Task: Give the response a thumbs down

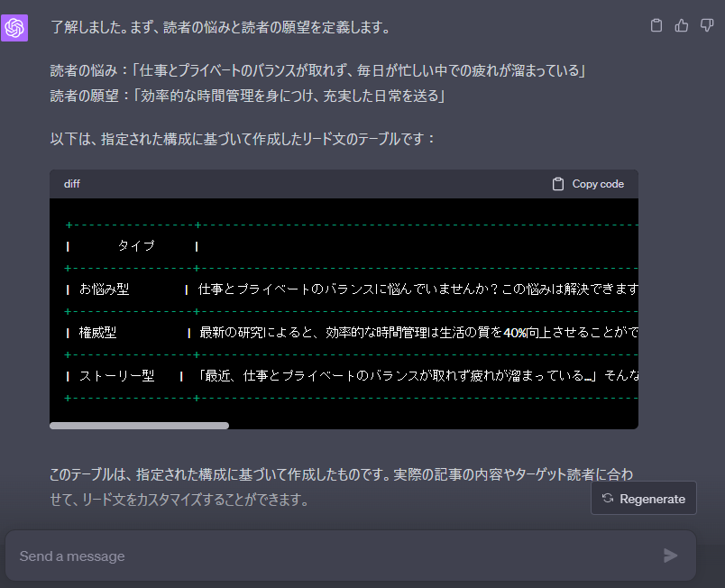Action: tap(706, 25)
